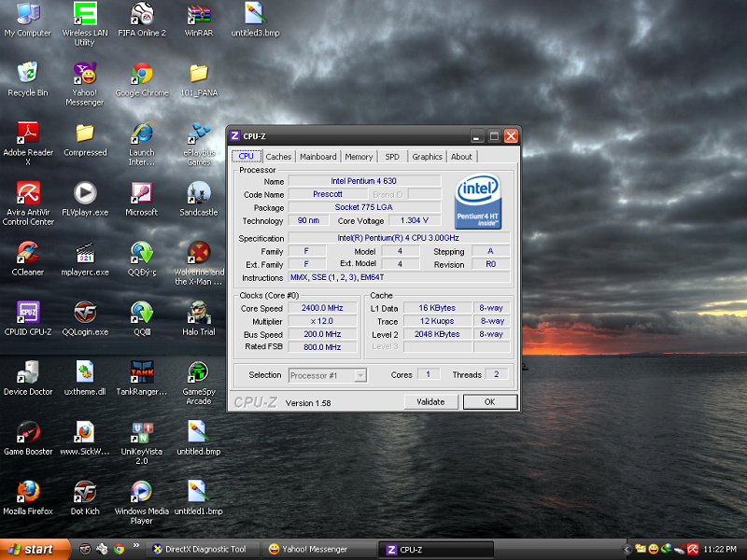
Task: Open the Halo Trial desktop icon
Action: coord(198,313)
